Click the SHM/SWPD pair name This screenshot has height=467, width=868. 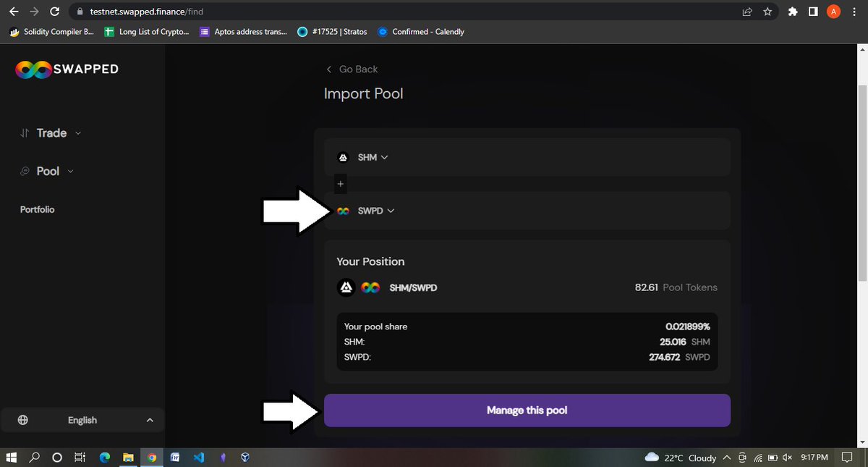click(x=413, y=288)
